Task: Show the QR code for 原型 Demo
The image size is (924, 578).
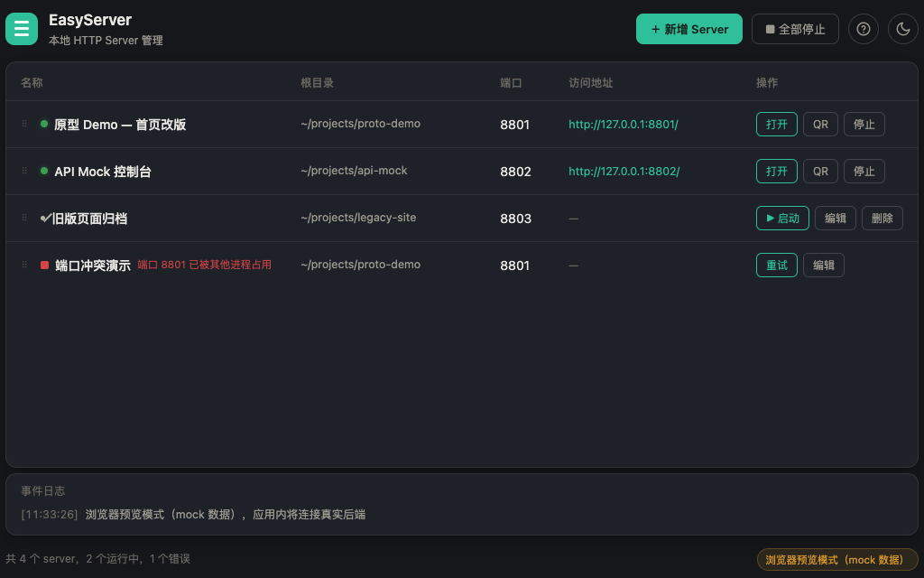Action: click(820, 124)
